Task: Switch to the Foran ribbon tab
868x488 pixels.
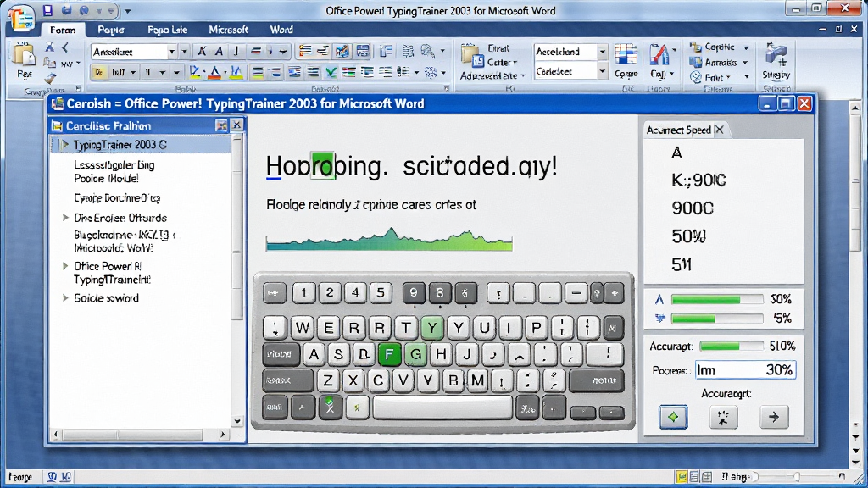Action: tap(63, 30)
